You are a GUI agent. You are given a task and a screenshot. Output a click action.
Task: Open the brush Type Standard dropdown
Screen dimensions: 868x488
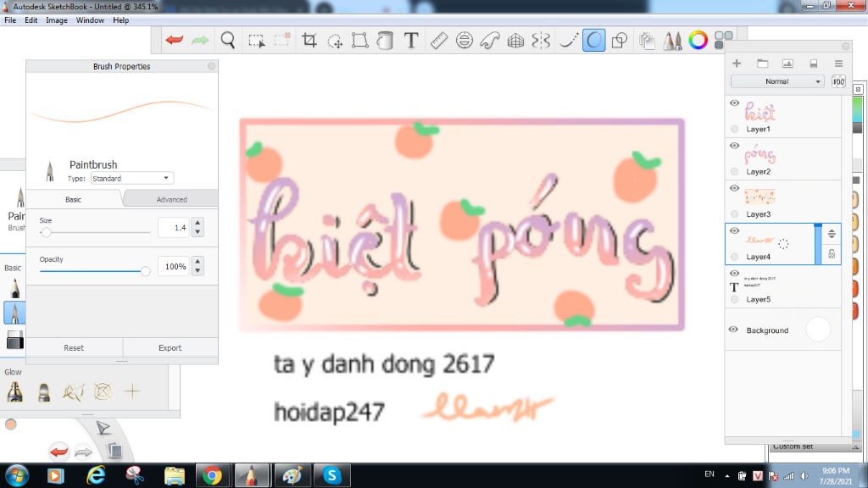click(131, 178)
